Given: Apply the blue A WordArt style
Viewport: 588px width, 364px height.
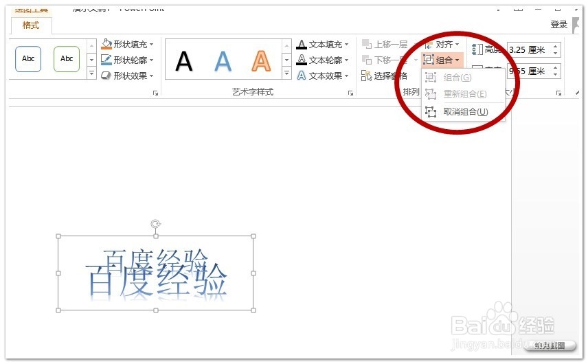Looking at the screenshot, I should [223, 60].
